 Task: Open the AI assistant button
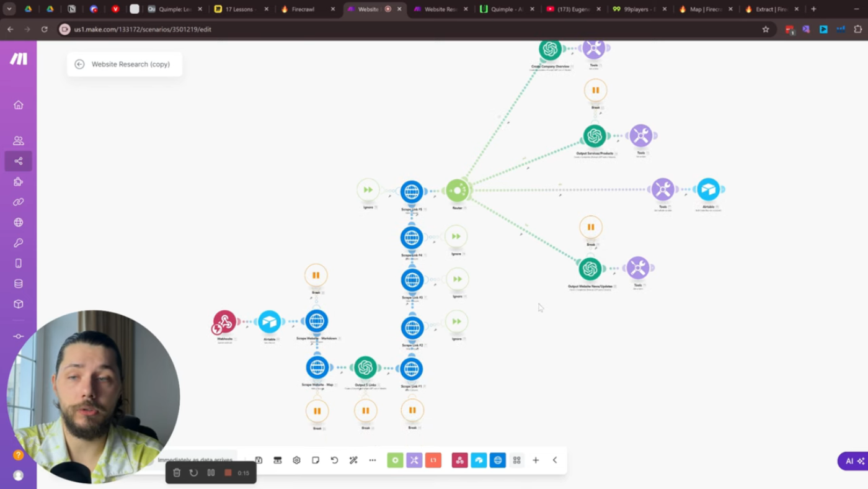[854, 461]
